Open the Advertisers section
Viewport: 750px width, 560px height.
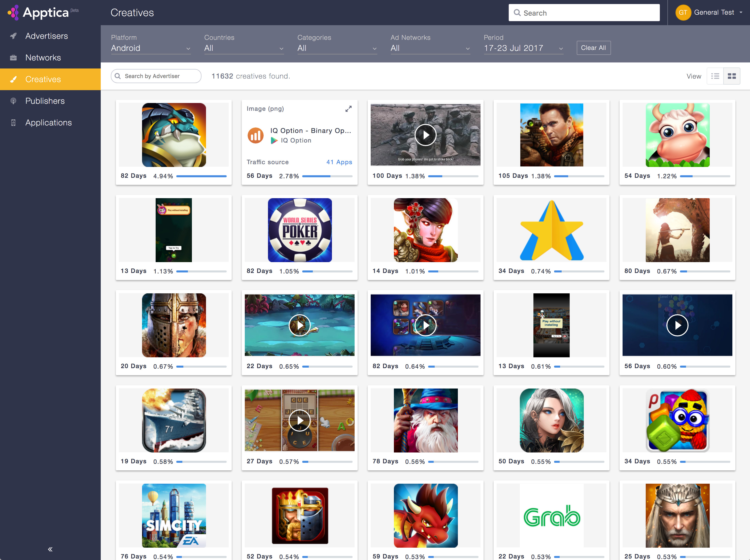[x=50, y=36]
